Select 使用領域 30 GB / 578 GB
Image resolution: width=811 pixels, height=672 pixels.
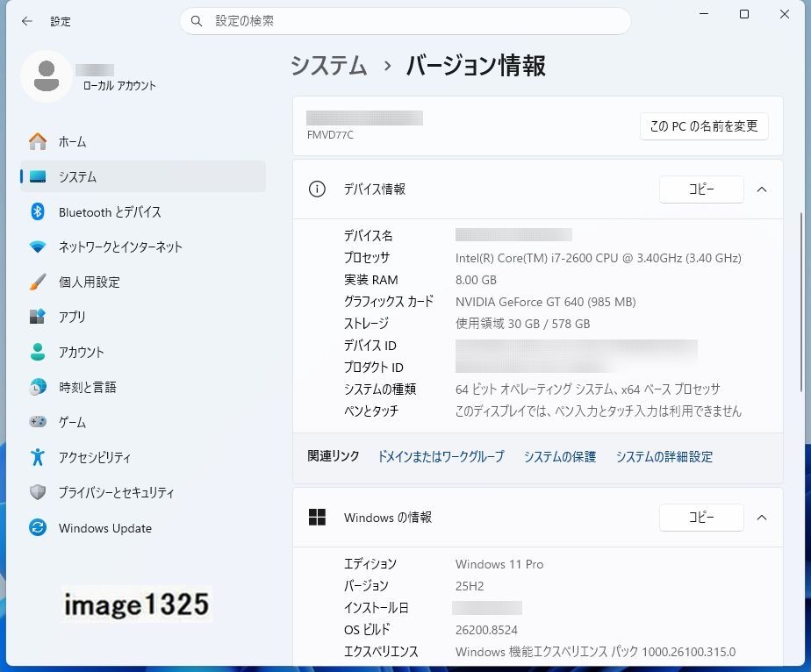coord(523,324)
